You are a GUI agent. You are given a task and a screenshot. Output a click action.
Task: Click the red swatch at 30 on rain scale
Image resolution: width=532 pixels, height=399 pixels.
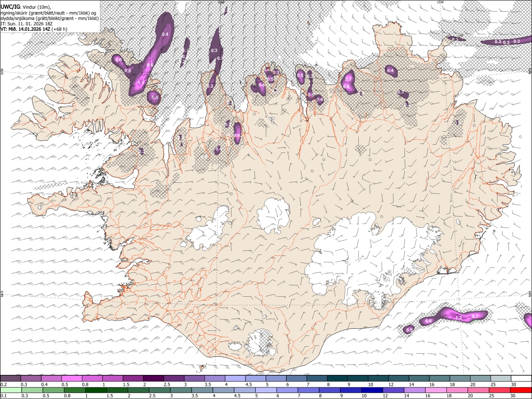pos(521,390)
